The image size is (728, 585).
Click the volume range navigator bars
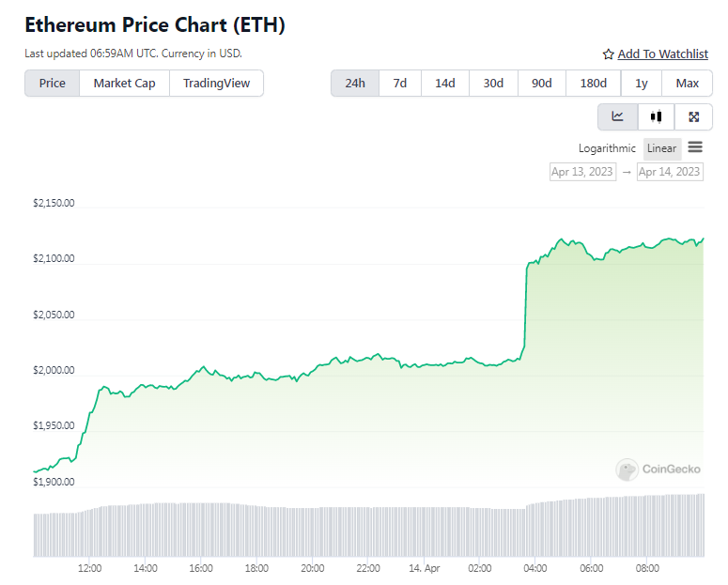[368, 526]
